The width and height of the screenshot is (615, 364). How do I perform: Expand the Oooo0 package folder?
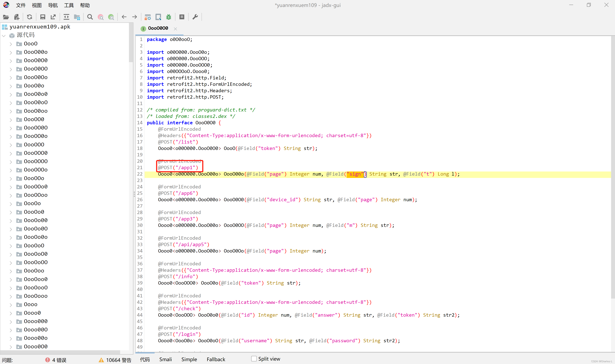point(11,313)
